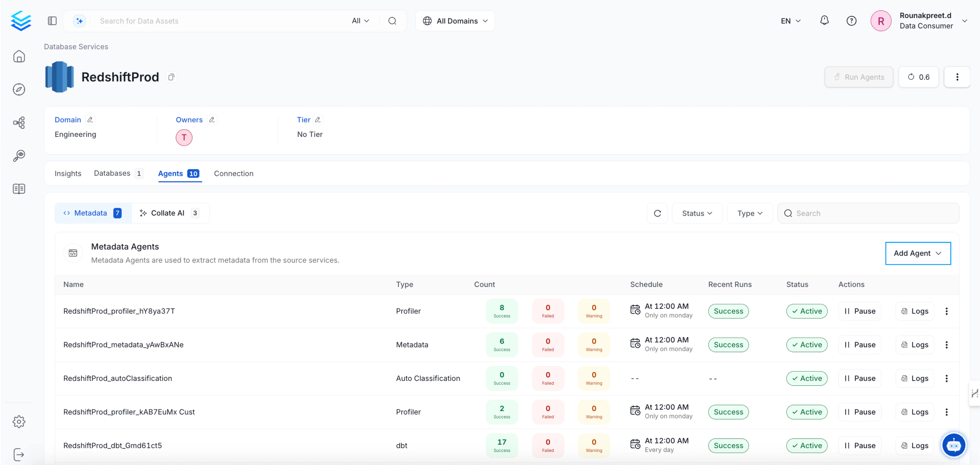
Task: Select the Metadata agents sub-tab
Action: [x=93, y=213]
